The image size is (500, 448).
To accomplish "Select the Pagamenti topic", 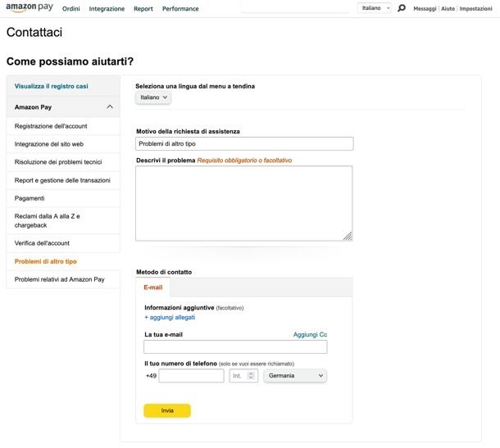I will point(63,198).
